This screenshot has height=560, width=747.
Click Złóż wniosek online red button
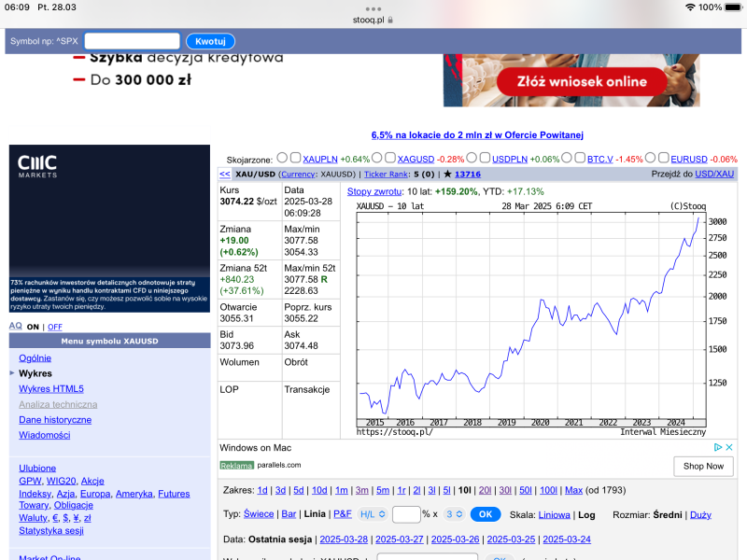[x=582, y=81]
